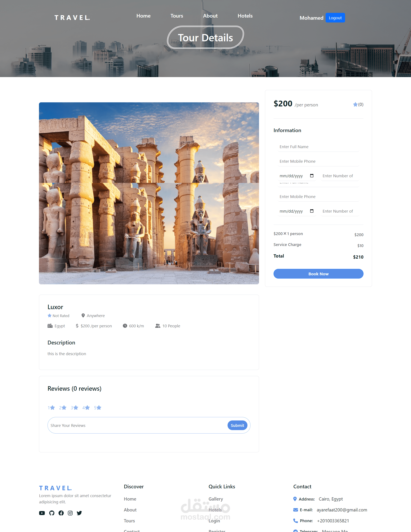
Task: Click the Facebook footer icon
Action: tap(61, 513)
